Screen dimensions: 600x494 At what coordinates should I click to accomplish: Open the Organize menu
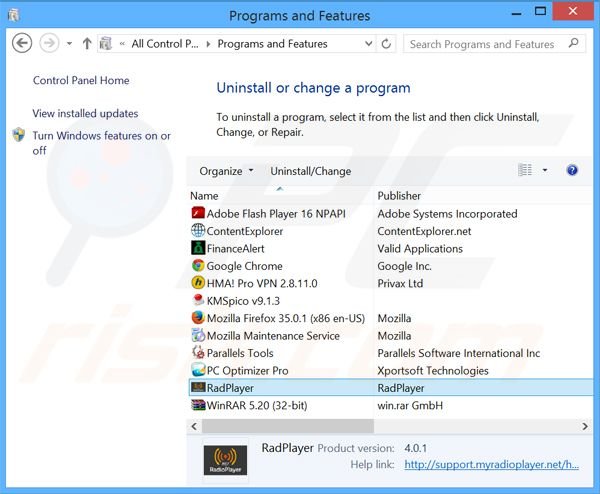(226, 171)
